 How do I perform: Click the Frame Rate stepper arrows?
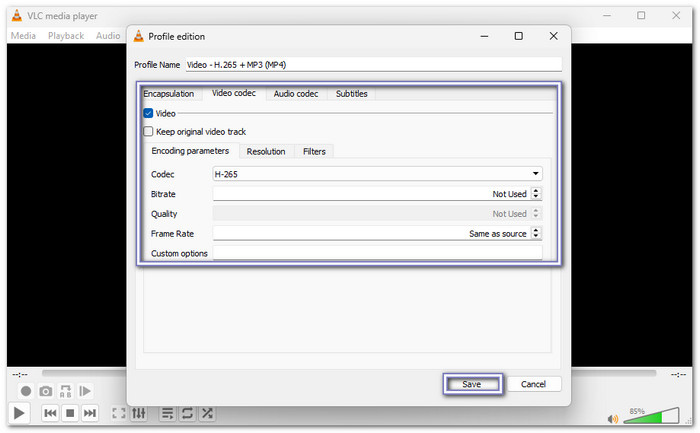(536, 233)
